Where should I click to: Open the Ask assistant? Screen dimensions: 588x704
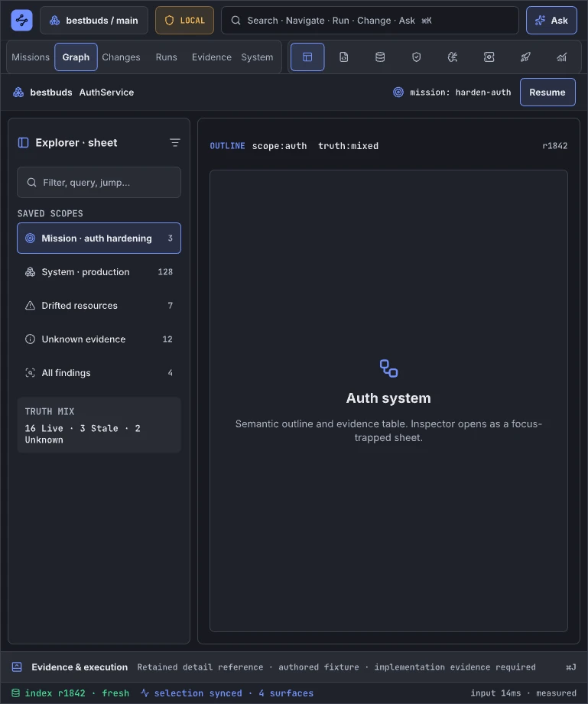pyautogui.click(x=551, y=20)
